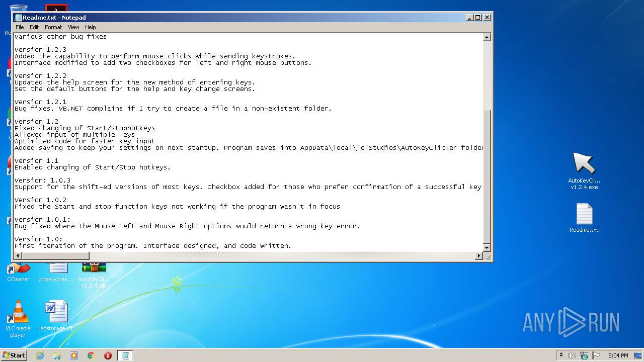Click the horizontal scrollbar right arrow
The width and height of the screenshot is (644, 362).
(478, 256)
